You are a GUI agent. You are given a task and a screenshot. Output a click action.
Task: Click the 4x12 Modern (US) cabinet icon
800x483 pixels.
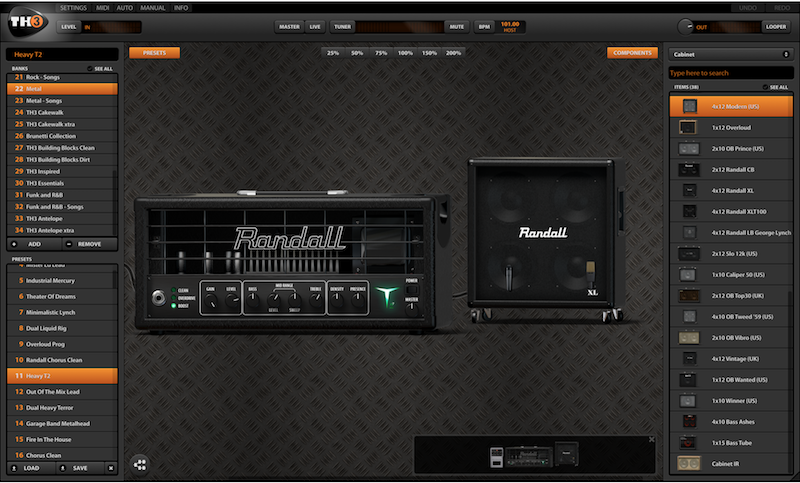(x=689, y=106)
